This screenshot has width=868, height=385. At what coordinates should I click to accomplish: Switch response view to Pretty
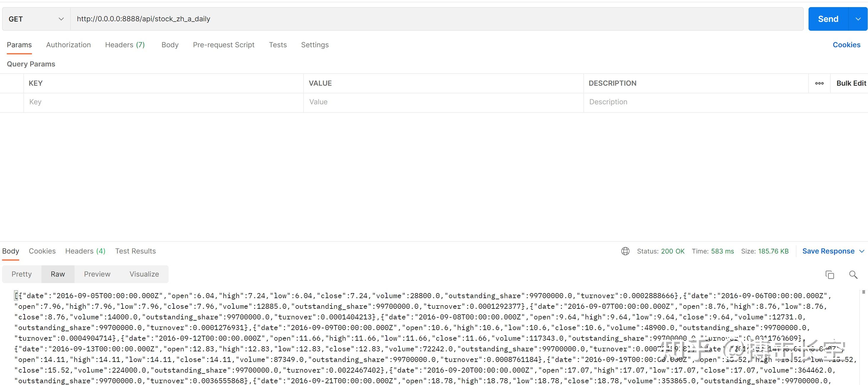(x=21, y=274)
